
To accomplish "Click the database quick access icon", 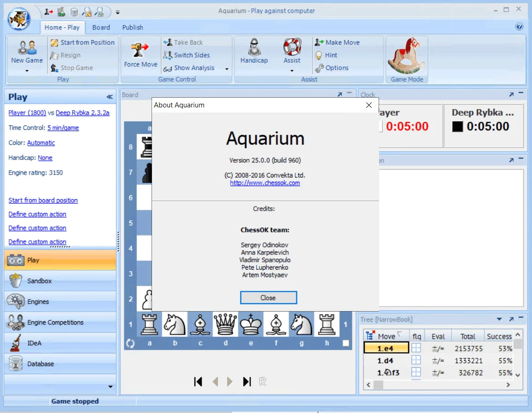I will 74,12.
